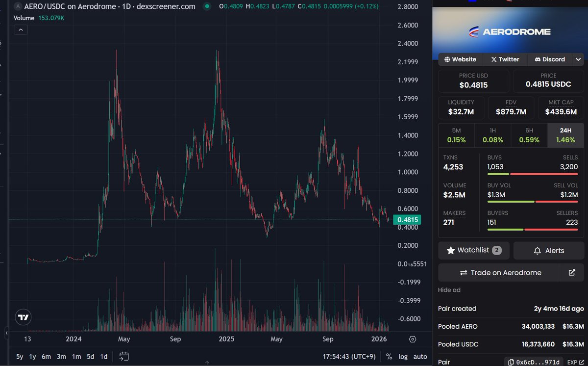The height and width of the screenshot is (366, 588).
Task: Toggle percent scale on price axis
Action: (389, 357)
